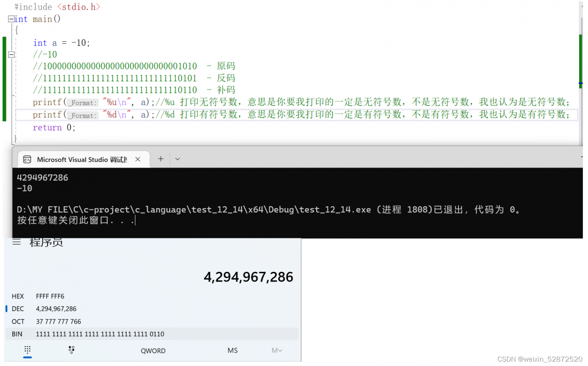Click the code line int a = -10;
Image resolution: width=588 pixels, height=366 pixels.
[x=62, y=43]
